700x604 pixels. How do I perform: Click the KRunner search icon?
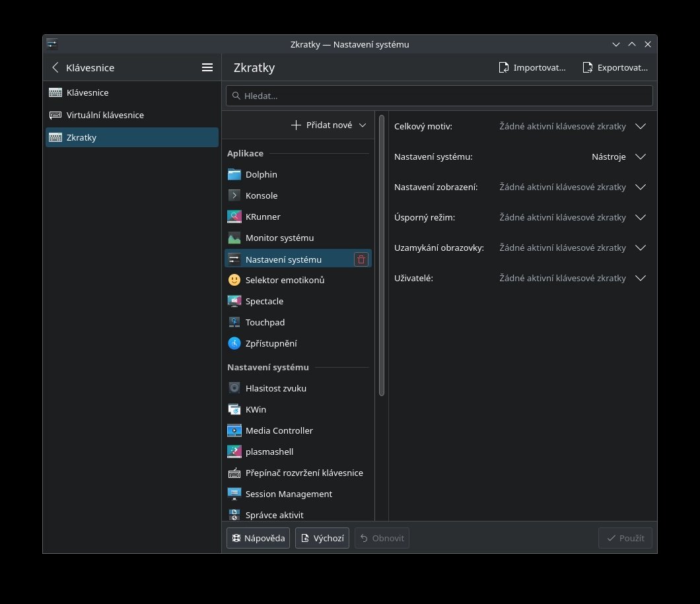(x=234, y=217)
